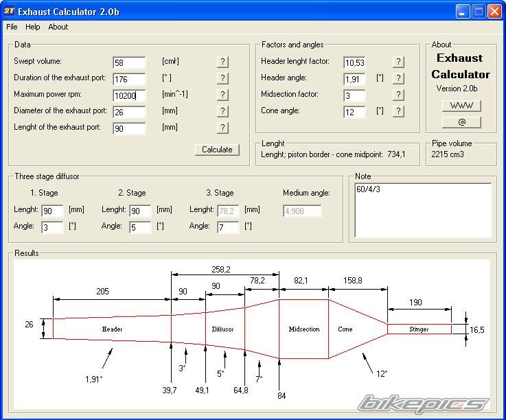Click help button for exhaust port diameter
The width and height of the screenshot is (506, 420).
pyautogui.click(x=222, y=111)
